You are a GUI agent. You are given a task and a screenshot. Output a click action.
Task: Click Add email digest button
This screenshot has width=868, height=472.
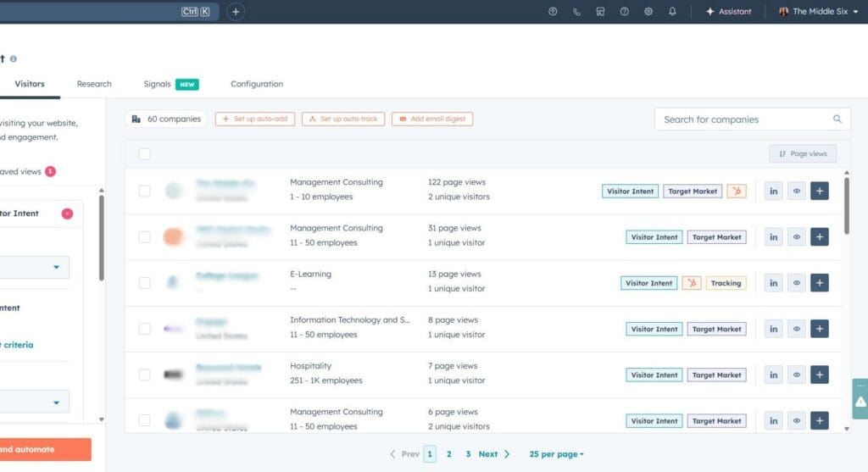432,119
